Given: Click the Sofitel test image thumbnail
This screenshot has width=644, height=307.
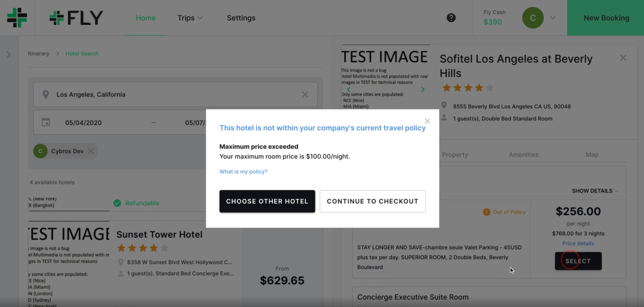Looking at the screenshot, I should pyautogui.click(x=386, y=77).
